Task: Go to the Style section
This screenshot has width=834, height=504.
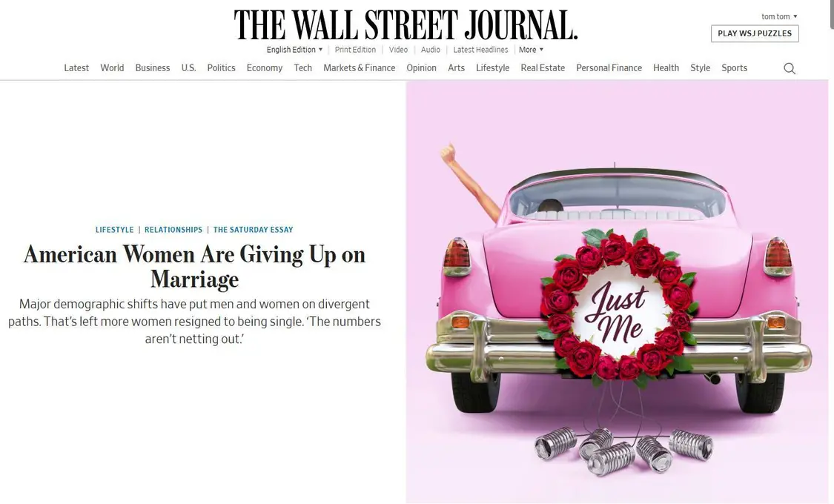Action: pyautogui.click(x=700, y=68)
